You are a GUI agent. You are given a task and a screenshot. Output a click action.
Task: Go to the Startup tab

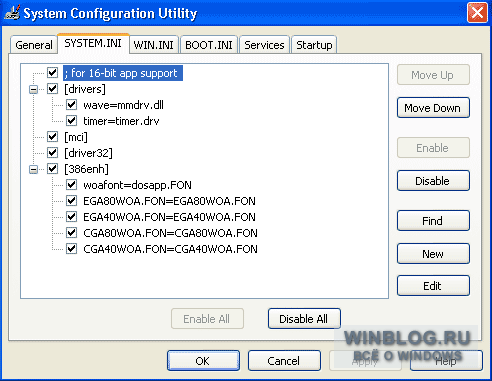pos(314,45)
